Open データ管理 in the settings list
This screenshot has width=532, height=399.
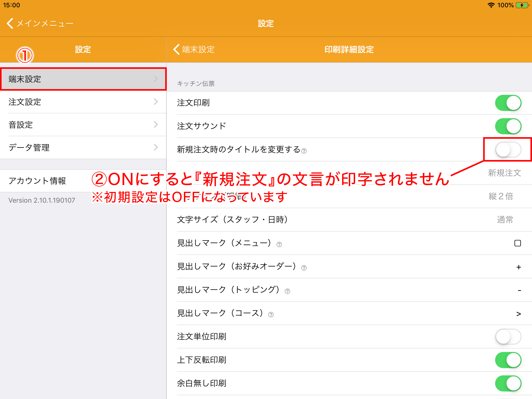[x=83, y=148]
